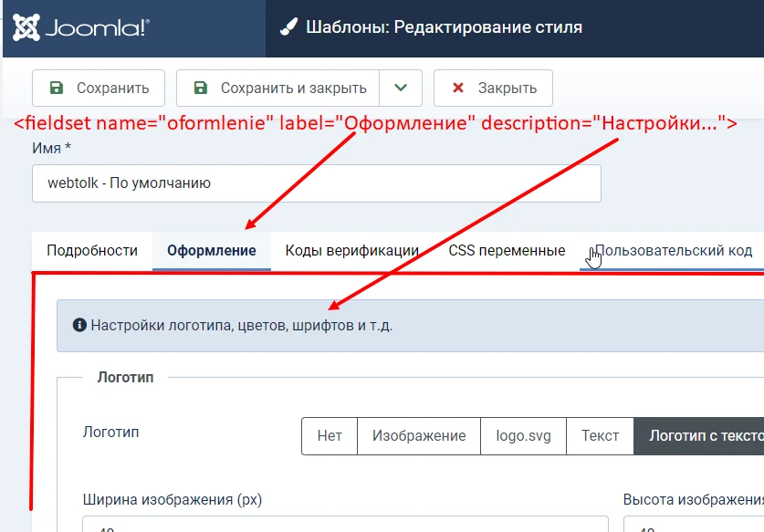Image resolution: width=764 pixels, height=532 pixels.
Task: Select the Текст logo option
Action: tap(600, 436)
